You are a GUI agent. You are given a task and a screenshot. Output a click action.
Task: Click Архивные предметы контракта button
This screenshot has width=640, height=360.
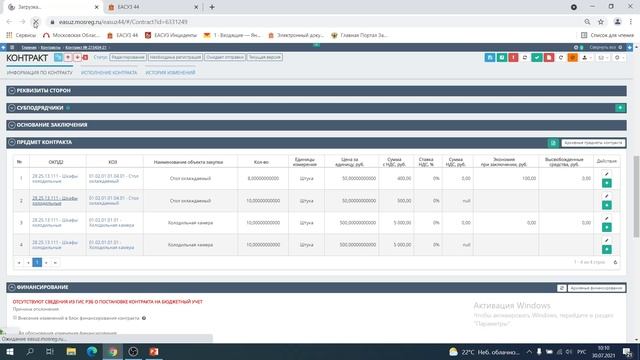[593, 143]
